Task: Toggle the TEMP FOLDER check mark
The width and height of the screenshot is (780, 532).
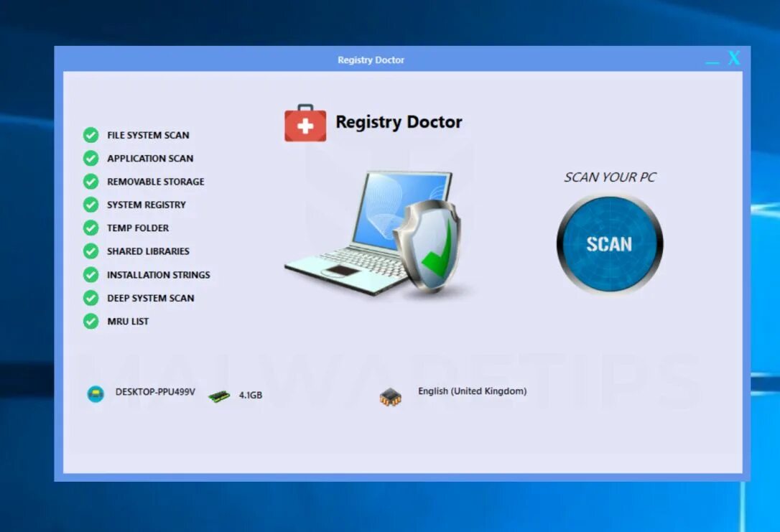Action: point(90,228)
